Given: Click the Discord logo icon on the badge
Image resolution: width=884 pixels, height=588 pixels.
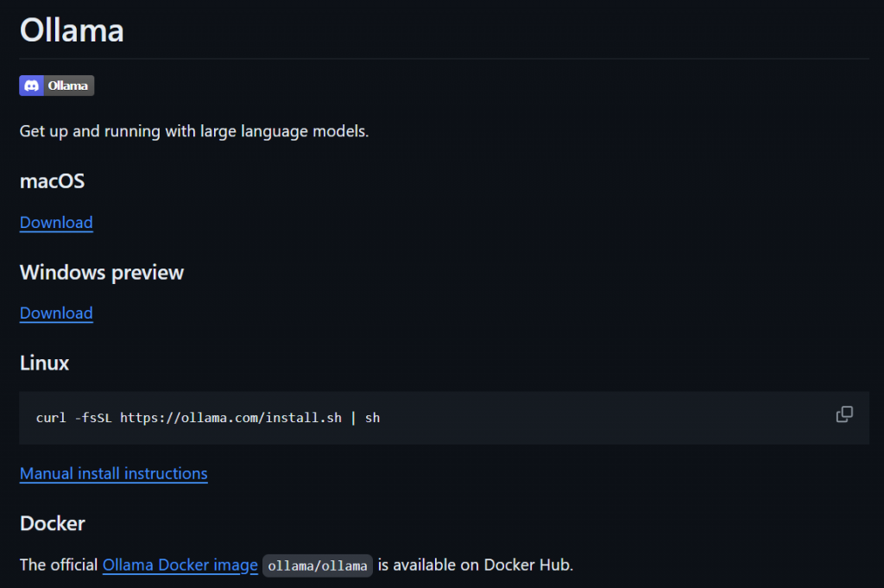Looking at the screenshot, I should pyautogui.click(x=32, y=85).
